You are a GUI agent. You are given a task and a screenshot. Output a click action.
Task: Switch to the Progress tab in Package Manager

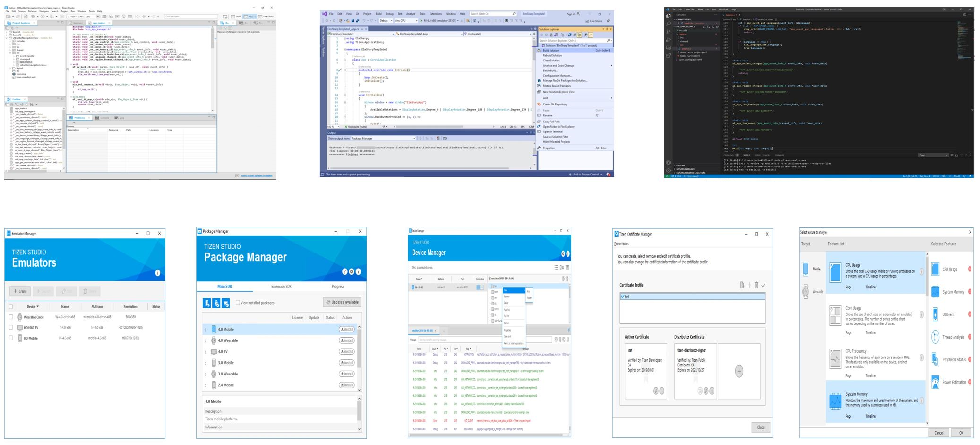tap(338, 287)
